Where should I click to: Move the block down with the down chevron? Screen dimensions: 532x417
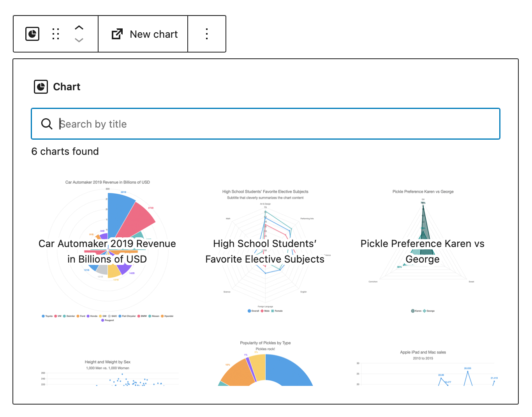(x=79, y=40)
